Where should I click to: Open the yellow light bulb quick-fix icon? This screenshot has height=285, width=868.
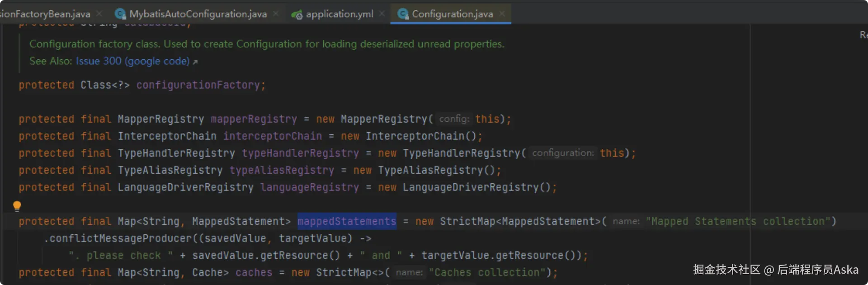point(17,206)
